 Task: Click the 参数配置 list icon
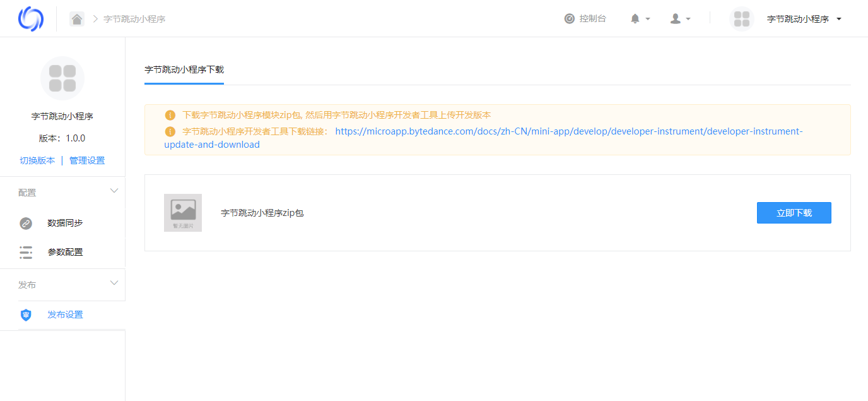[26, 252]
